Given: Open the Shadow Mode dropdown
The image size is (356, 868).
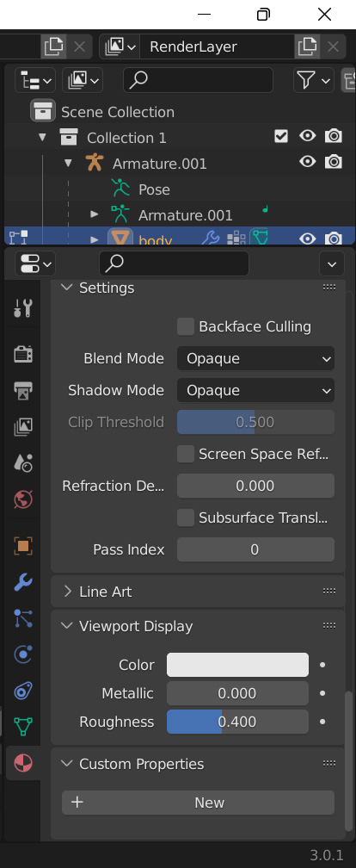Looking at the screenshot, I should 255,390.
